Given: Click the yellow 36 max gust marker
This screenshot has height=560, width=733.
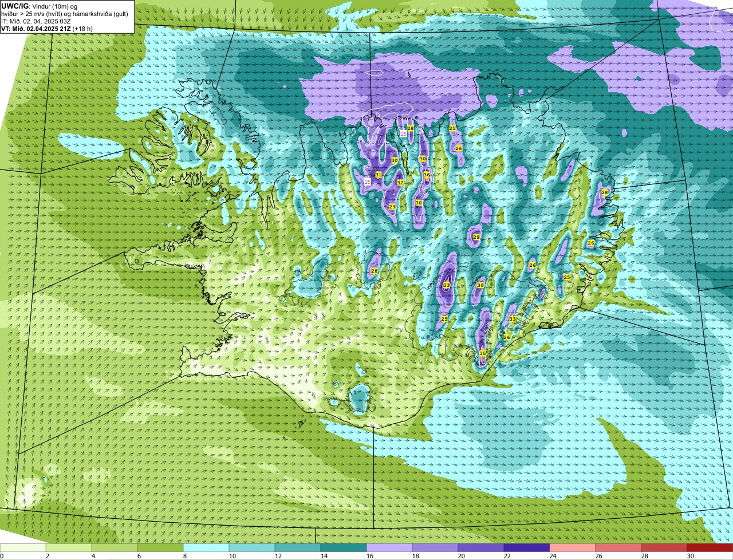Looking at the screenshot, I should click(426, 174).
